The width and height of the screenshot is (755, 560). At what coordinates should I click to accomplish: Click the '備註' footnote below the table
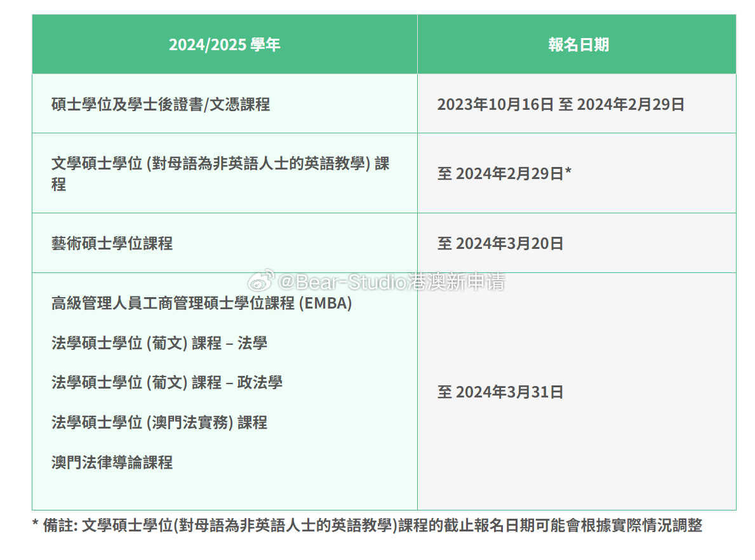click(x=368, y=525)
